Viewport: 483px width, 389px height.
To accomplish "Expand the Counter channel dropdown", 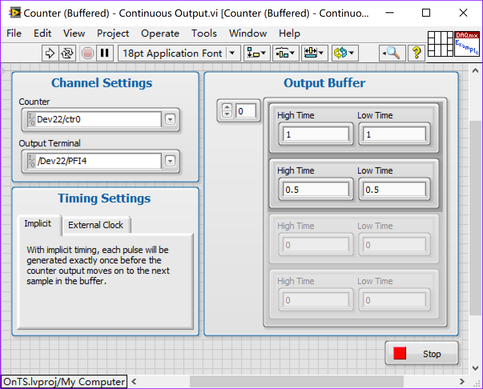I will point(170,119).
